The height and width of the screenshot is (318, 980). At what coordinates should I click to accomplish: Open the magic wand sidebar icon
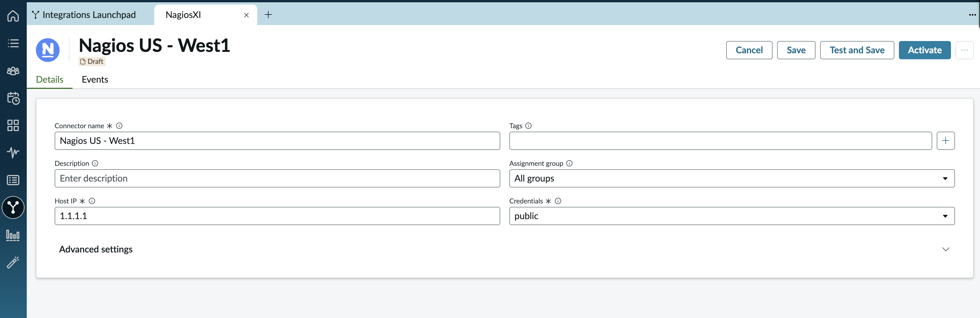[x=13, y=262]
